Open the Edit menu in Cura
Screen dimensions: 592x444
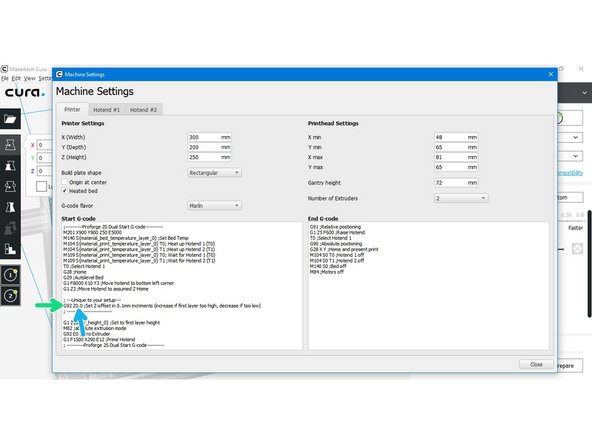point(16,79)
